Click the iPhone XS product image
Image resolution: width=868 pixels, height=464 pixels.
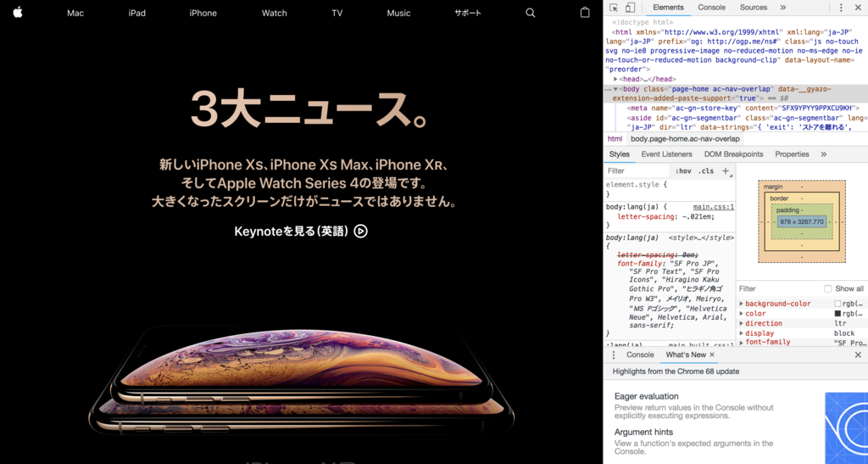pos(302,380)
